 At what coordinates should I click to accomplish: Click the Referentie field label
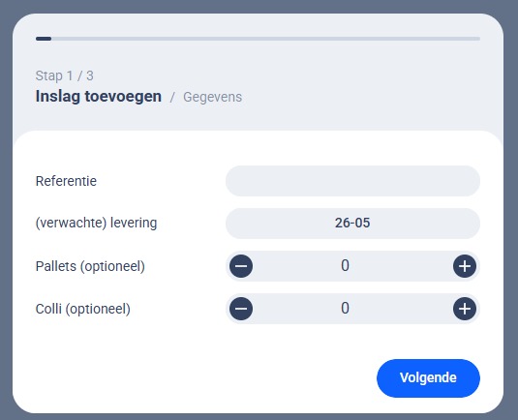coord(66,181)
